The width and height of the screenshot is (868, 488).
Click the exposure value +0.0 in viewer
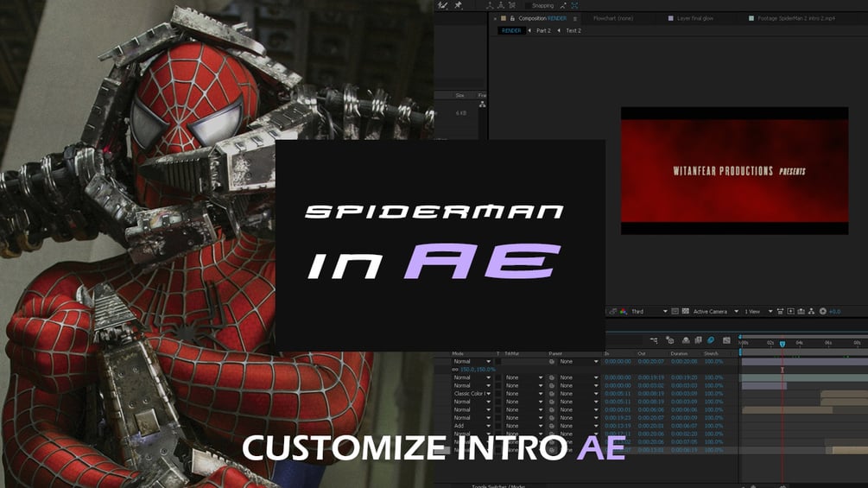coord(834,312)
